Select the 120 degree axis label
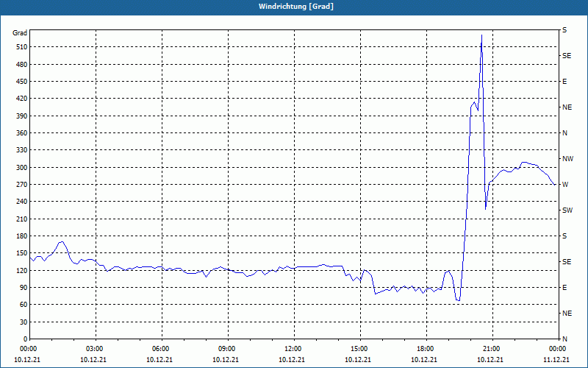 (x=21, y=270)
